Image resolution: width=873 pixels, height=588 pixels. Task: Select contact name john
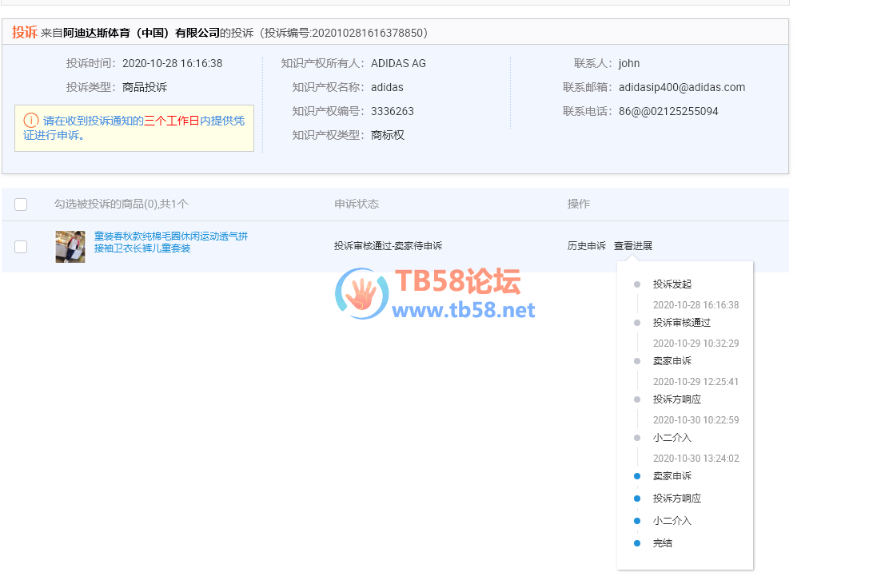pos(629,63)
